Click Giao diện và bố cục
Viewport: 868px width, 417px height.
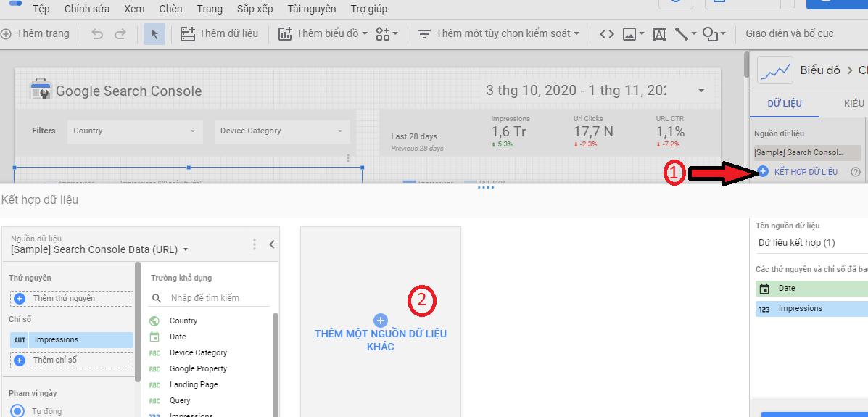click(x=790, y=34)
